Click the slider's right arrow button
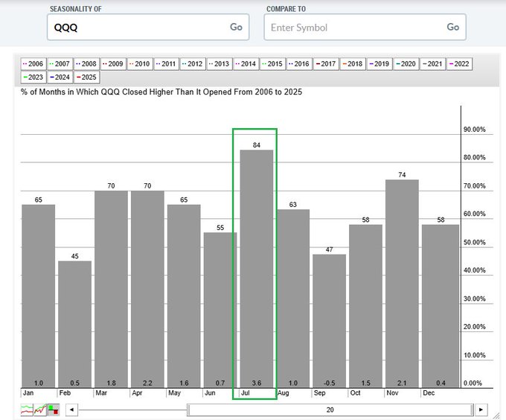Screen dimensions: 506x420 (481, 410)
